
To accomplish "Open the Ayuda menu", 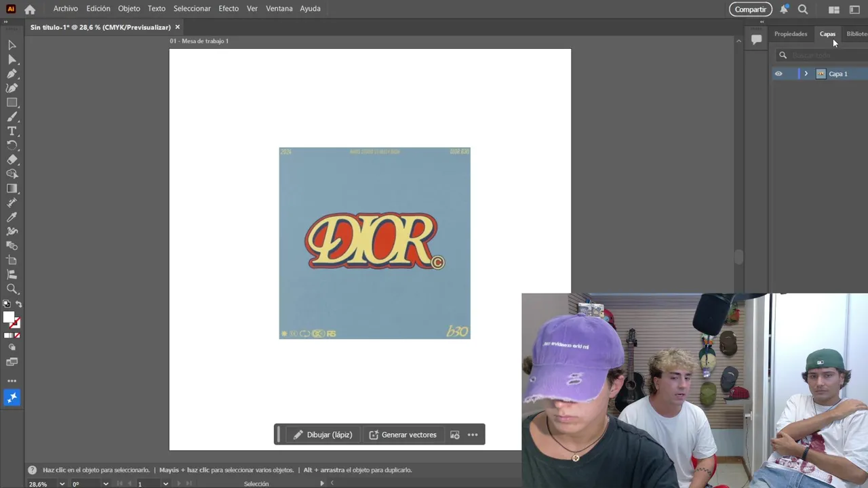I will click(x=311, y=9).
